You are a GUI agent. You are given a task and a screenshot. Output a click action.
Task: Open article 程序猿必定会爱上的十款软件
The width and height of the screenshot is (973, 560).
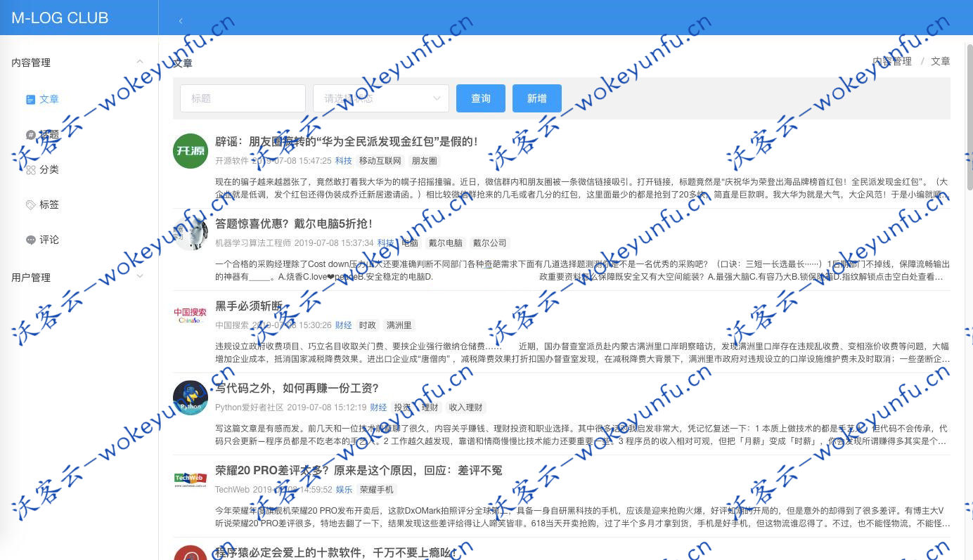pyautogui.click(x=336, y=553)
